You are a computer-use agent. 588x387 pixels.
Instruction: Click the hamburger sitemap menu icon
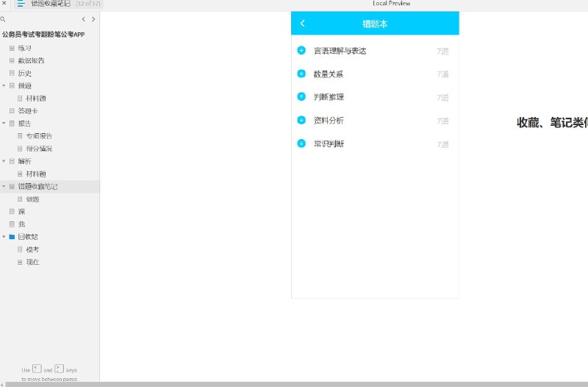21,4
